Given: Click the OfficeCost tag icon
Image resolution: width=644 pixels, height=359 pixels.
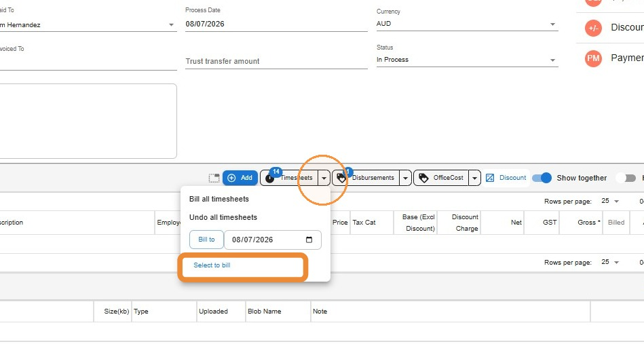Looking at the screenshot, I should click(423, 178).
